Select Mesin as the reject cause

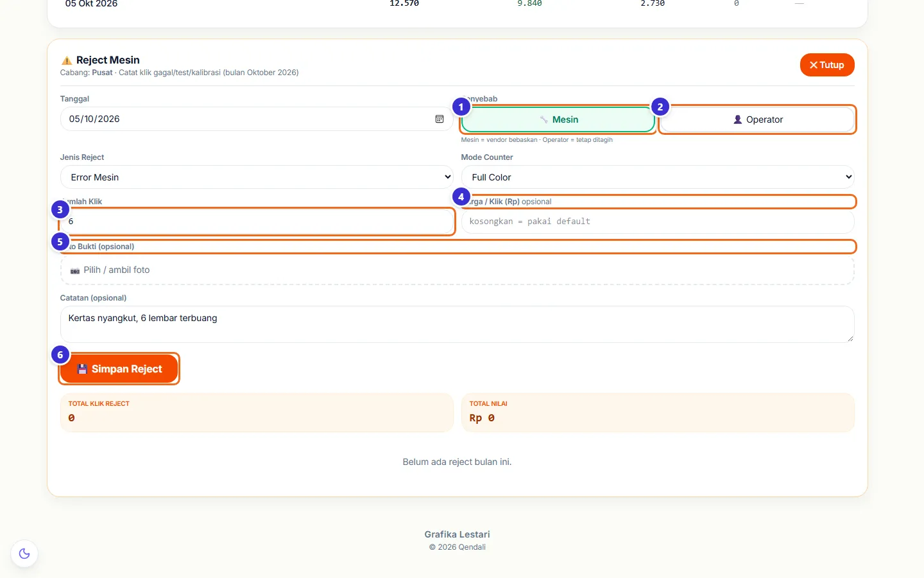(558, 119)
